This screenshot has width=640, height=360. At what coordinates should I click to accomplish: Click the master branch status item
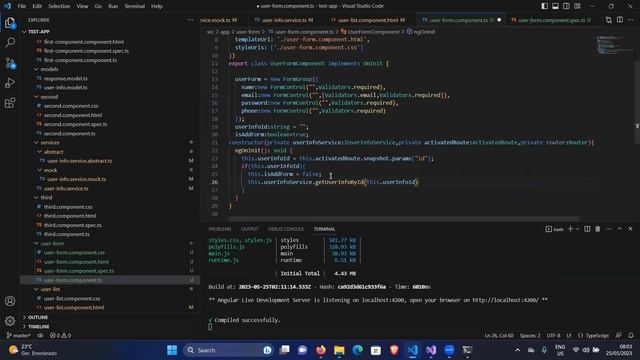pos(19,336)
